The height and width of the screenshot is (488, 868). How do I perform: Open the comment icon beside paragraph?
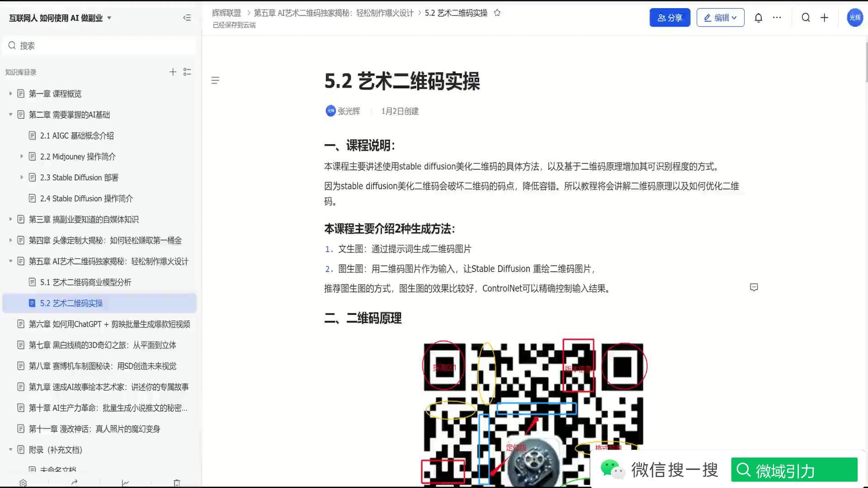tap(754, 287)
